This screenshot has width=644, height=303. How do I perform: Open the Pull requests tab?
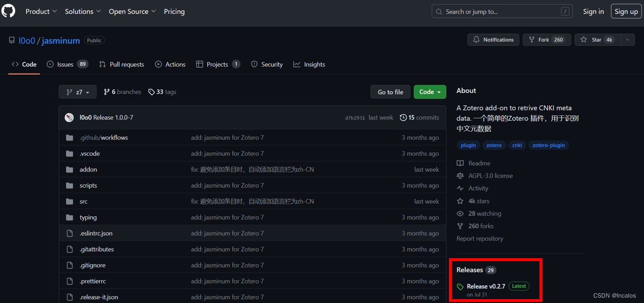122,64
